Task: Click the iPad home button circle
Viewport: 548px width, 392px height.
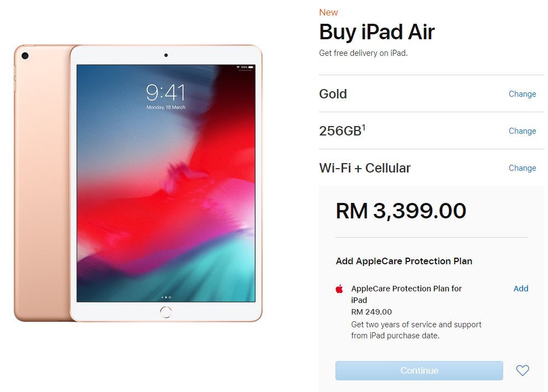Action: pos(166,312)
